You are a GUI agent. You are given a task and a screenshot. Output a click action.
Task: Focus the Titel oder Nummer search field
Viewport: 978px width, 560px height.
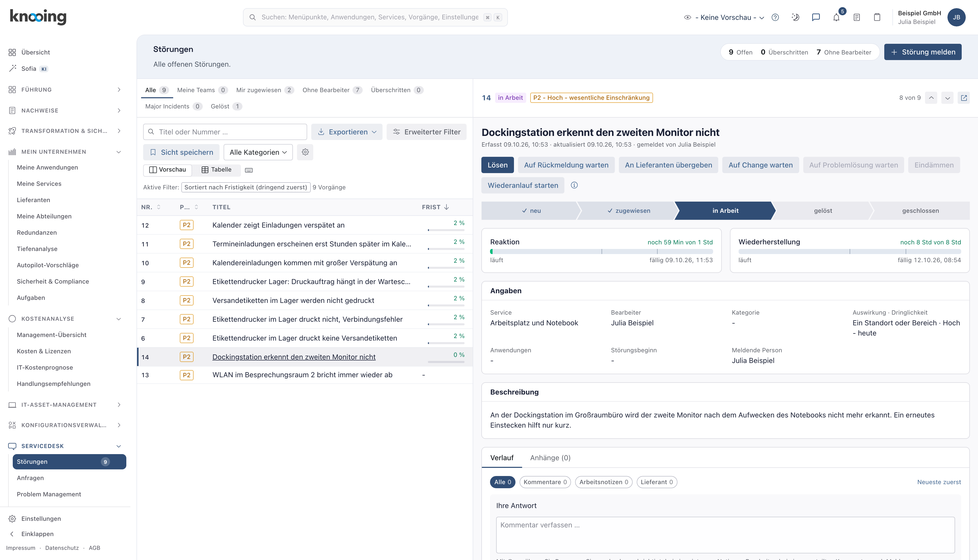click(x=225, y=132)
